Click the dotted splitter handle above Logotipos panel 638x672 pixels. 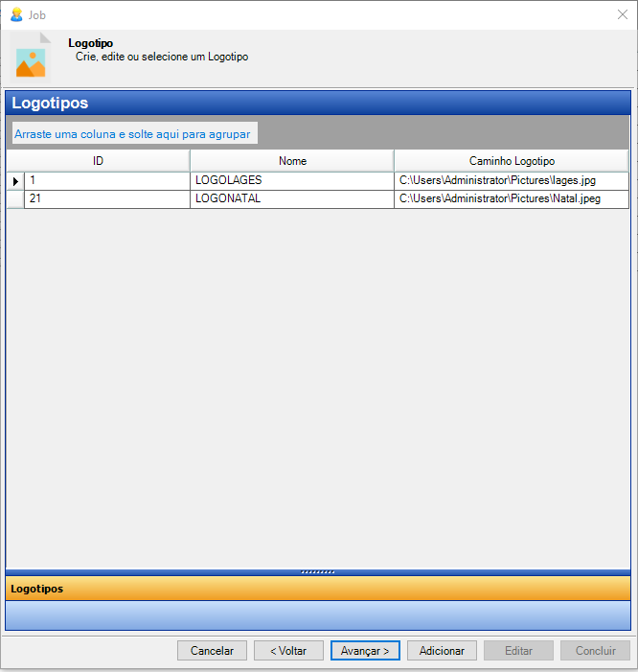(318, 572)
